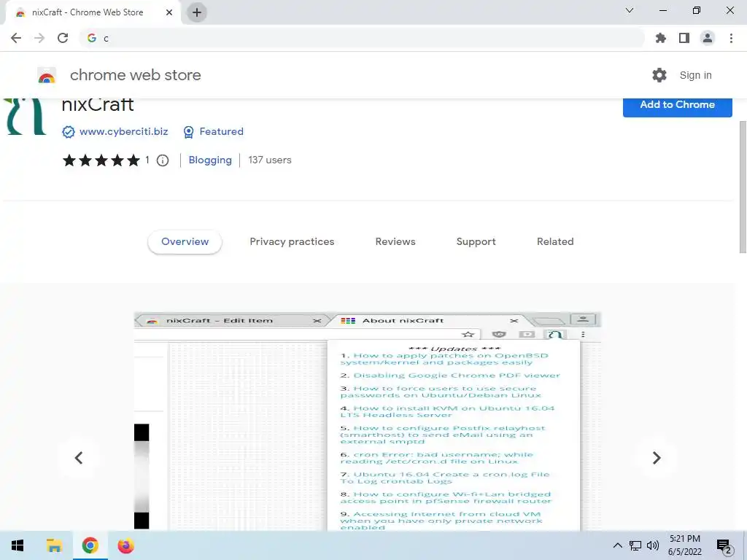This screenshot has width=747, height=560.
Task: Click Add to Chrome button
Action: [677, 106]
